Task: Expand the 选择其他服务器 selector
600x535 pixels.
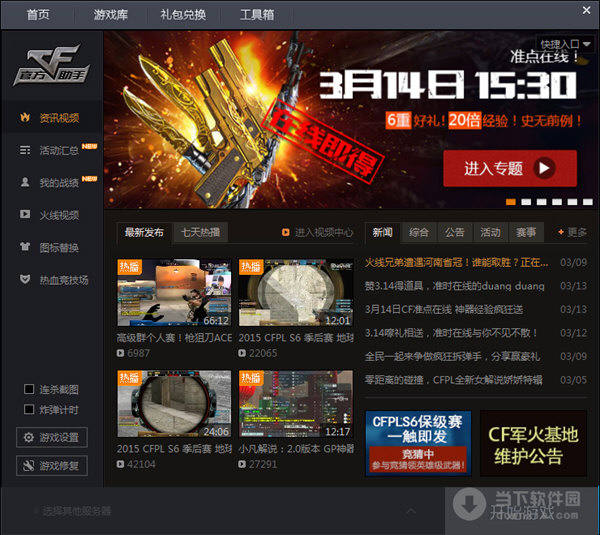Action: 77,511
